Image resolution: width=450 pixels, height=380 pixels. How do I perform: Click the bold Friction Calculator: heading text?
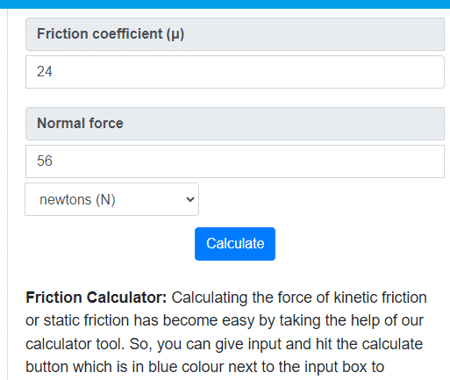(x=96, y=297)
